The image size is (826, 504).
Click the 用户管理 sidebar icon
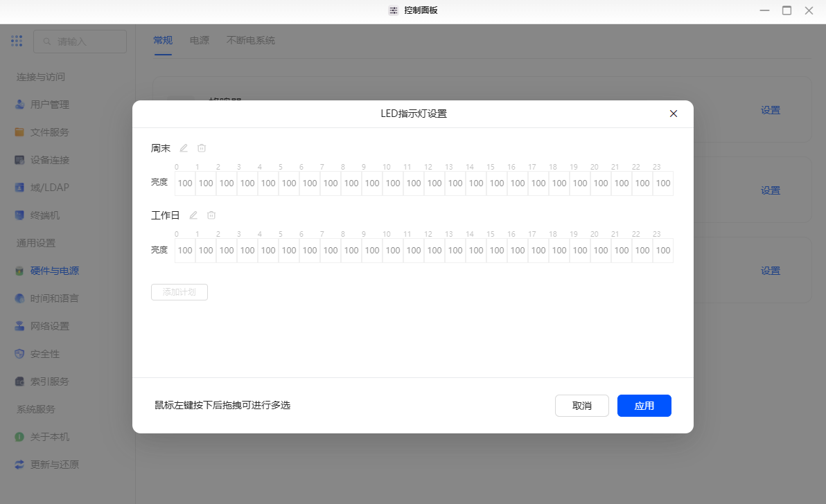[19, 104]
